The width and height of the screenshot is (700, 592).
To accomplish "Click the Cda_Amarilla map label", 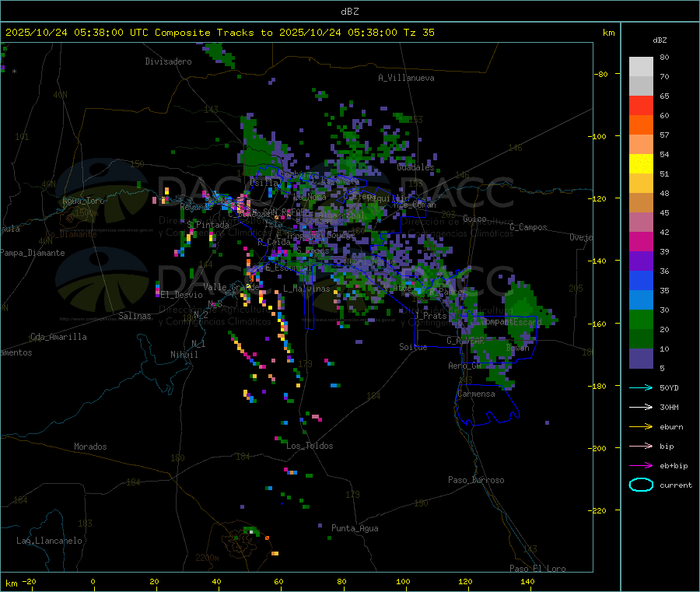I will click(58, 337).
